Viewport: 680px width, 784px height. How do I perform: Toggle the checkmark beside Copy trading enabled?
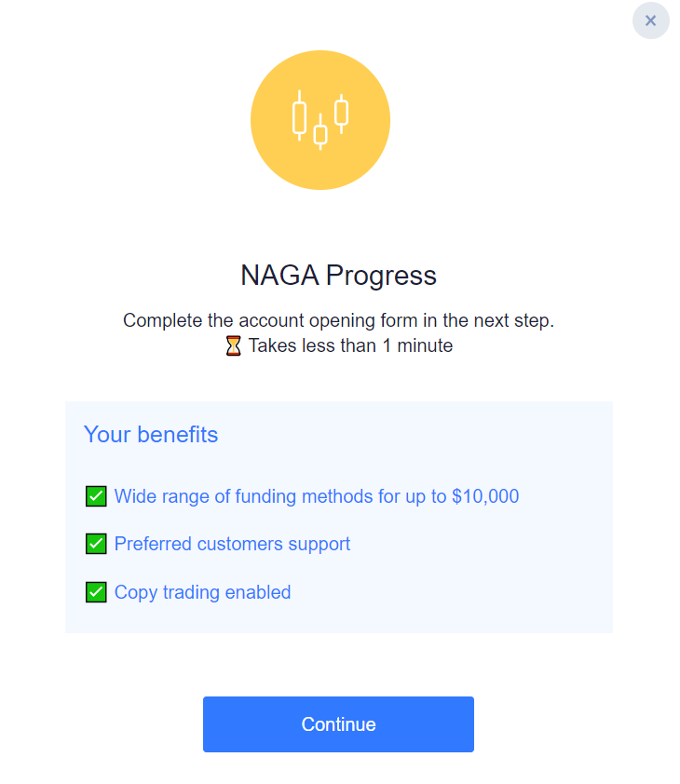click(x=96, y=592)
